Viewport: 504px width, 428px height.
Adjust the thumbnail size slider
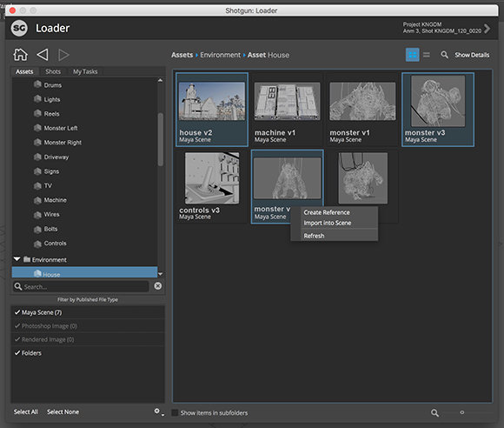click(462, 412)
